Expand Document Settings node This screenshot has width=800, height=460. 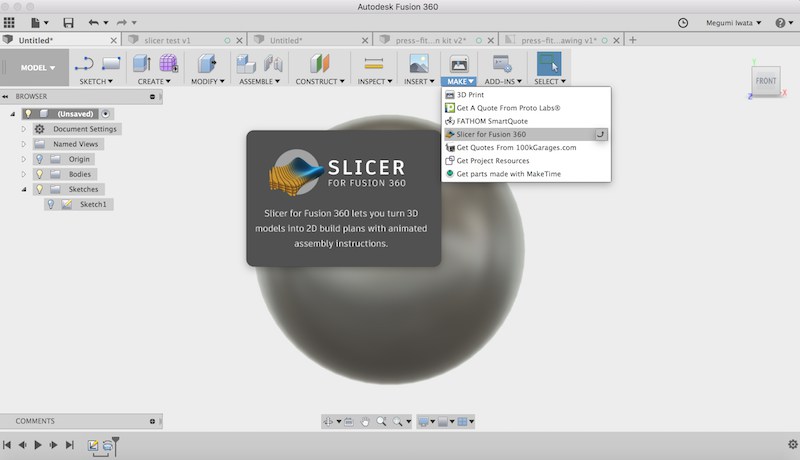coord(23,129)
